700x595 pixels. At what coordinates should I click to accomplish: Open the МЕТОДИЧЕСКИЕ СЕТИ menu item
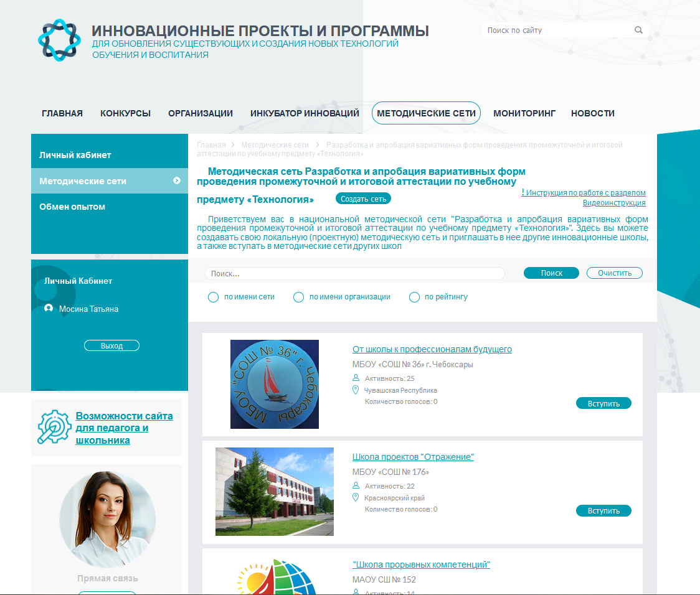[427, 113]
